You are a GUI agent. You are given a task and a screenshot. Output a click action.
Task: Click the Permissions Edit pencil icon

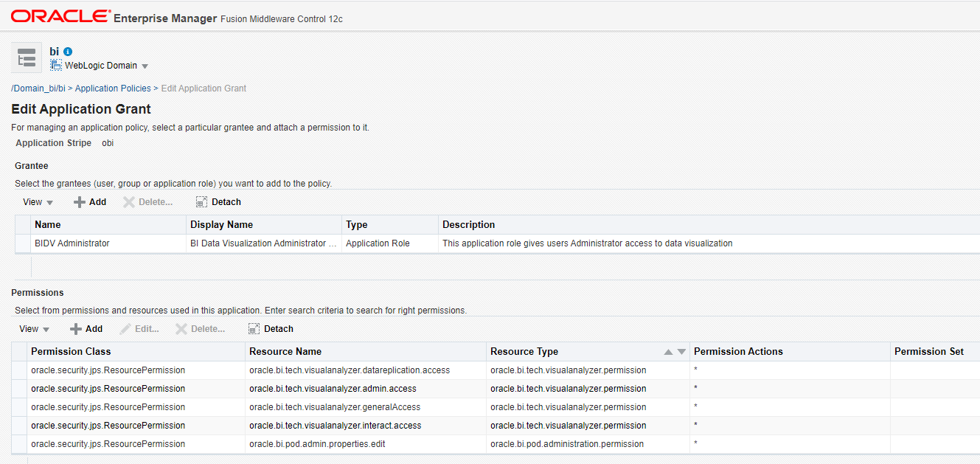125,329
